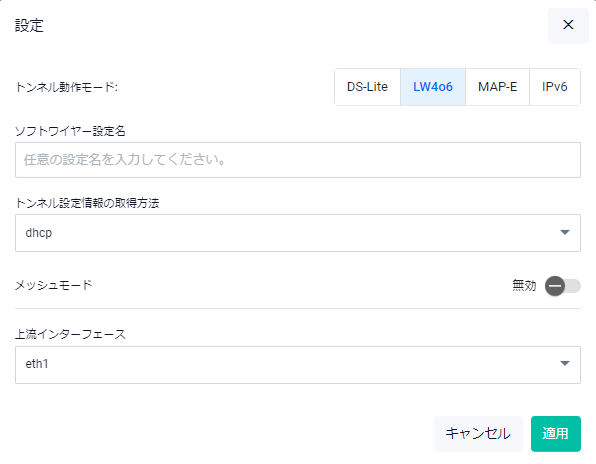Click the トンネル動作モード label

(67, 87)
